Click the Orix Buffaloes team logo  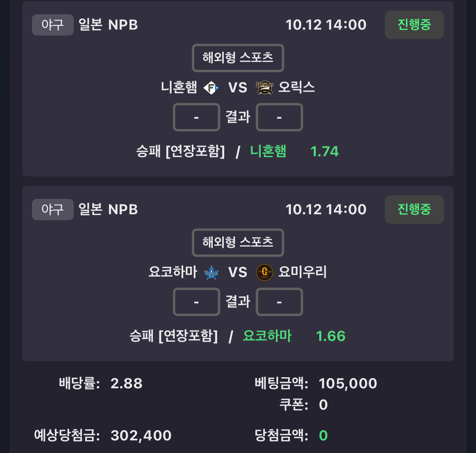coord(264,88)
